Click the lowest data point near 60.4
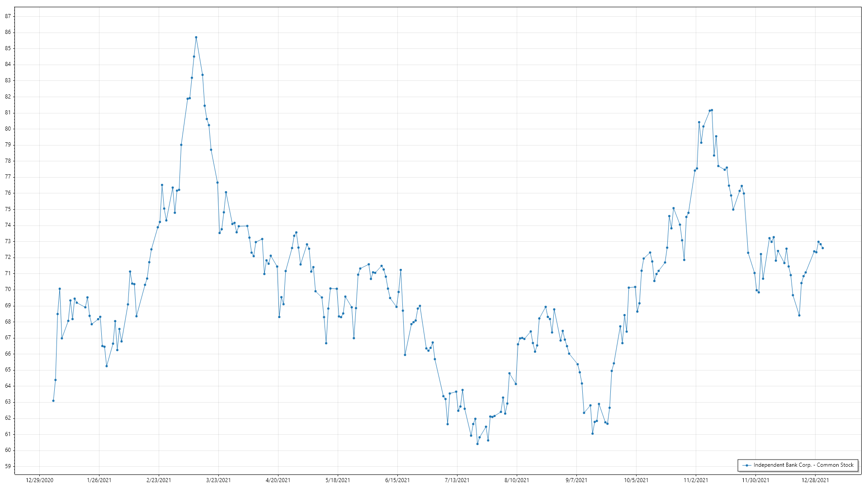This screenshot has height=488, width=868. point(477,444)
